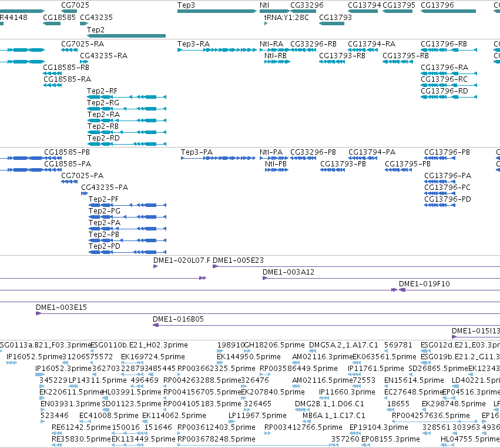Select gene CG13793 label

335,18
